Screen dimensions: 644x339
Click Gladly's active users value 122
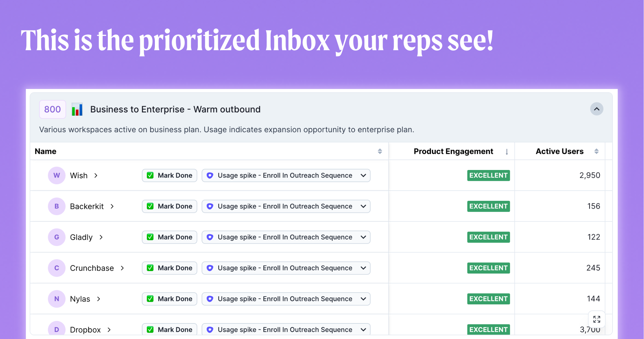[593, 237]
